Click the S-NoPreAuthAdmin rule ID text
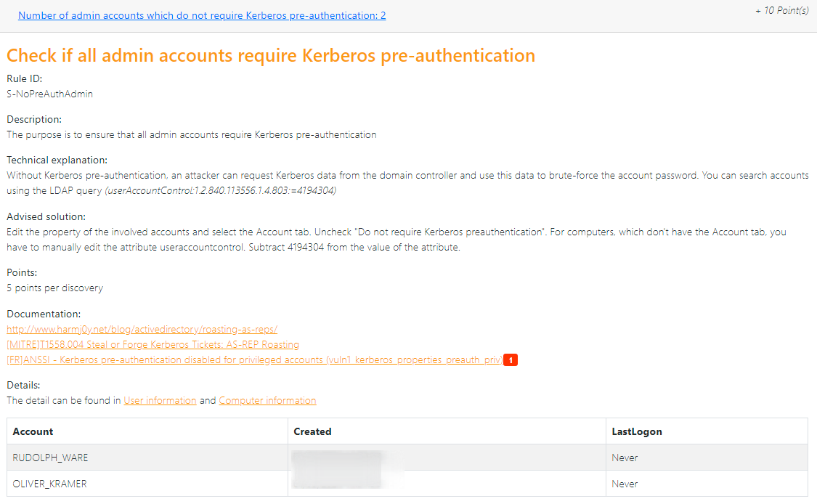This screenshot has width=817, height=504. click(49, 94)
